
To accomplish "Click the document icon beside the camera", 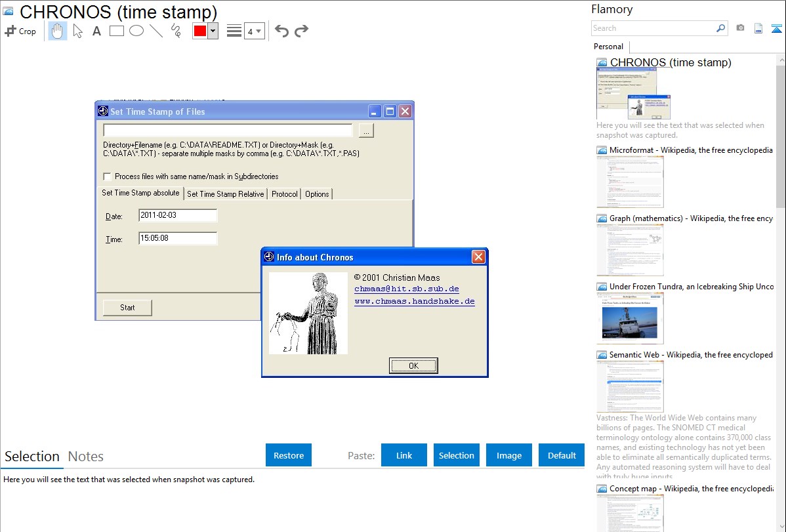I will click(x=758, y=28).
